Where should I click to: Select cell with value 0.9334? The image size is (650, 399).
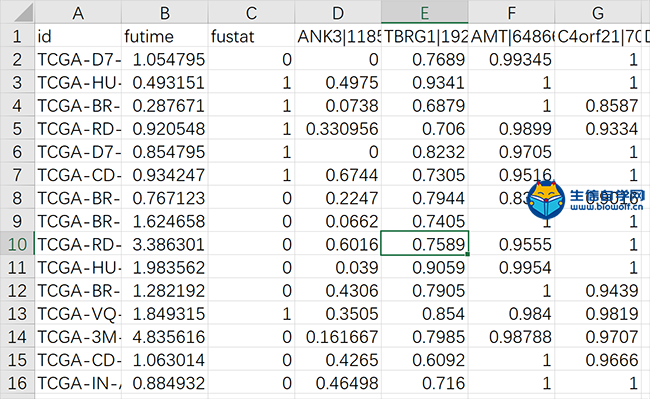[598, 128]
